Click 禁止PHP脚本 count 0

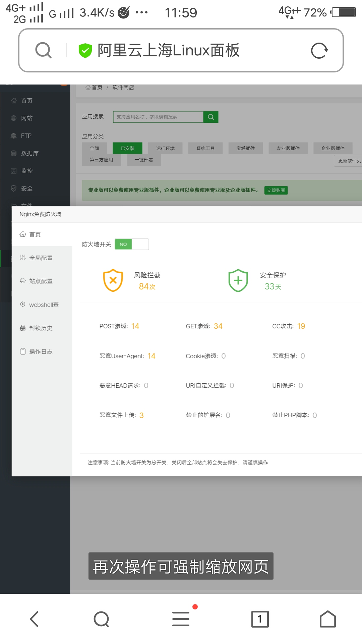point(315,415)
